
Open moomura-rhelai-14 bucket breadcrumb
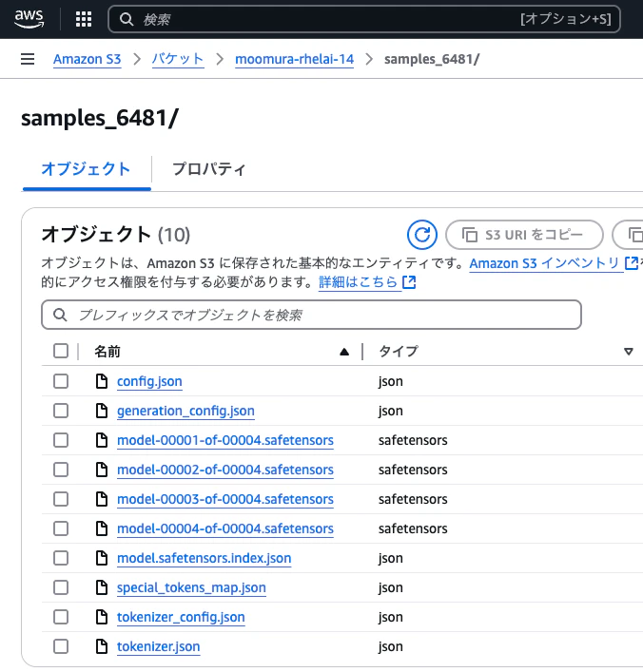tap(294, 59)
